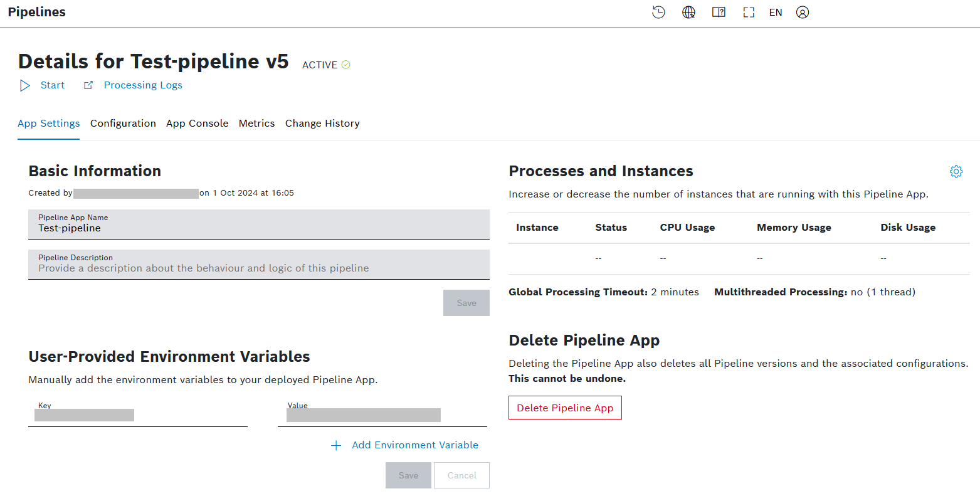Switch to the Configuration tab
Image resolution: width=980 pixels, height=496 pixels.
[x=123, y=124]
